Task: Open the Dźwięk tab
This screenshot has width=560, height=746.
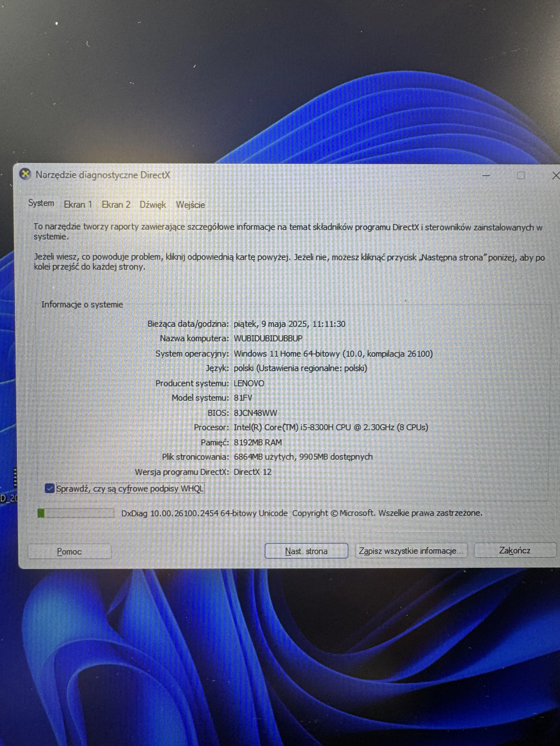Action: coord(153,205)
